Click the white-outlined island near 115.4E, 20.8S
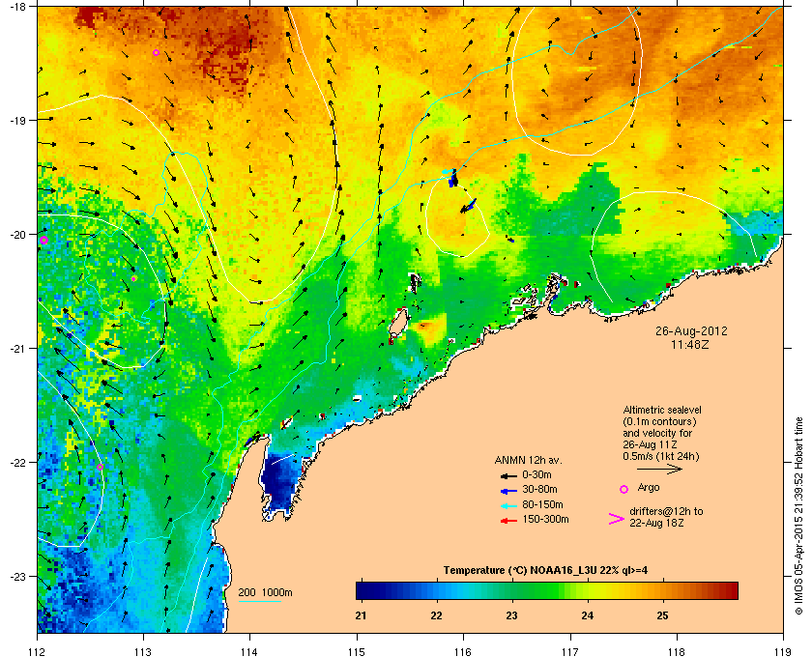Screen dimensions: 812x657 pos(398,323)
